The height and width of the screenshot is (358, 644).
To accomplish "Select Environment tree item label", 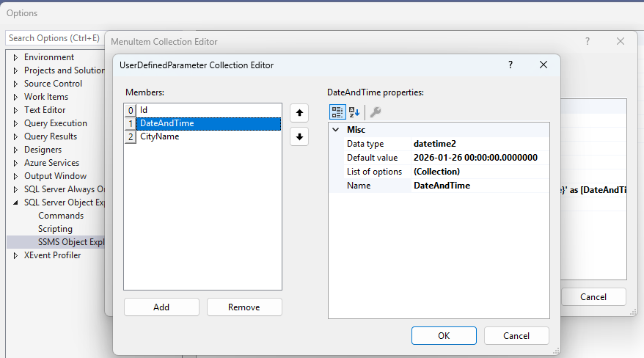I will [49, 57].
